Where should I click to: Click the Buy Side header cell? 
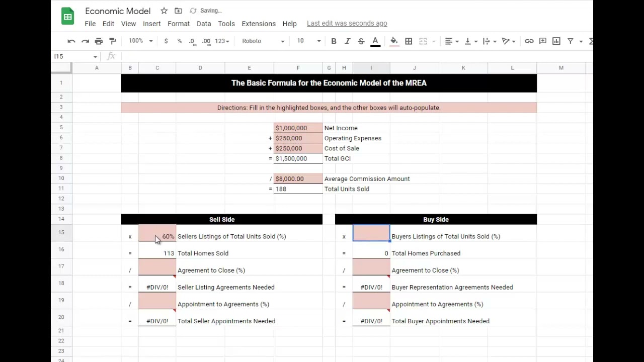click(436, 219)
